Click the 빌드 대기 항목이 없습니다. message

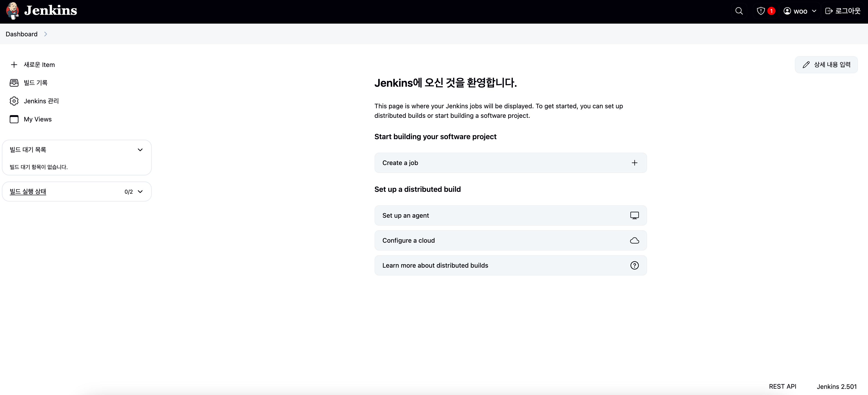[x=39, y=167]
